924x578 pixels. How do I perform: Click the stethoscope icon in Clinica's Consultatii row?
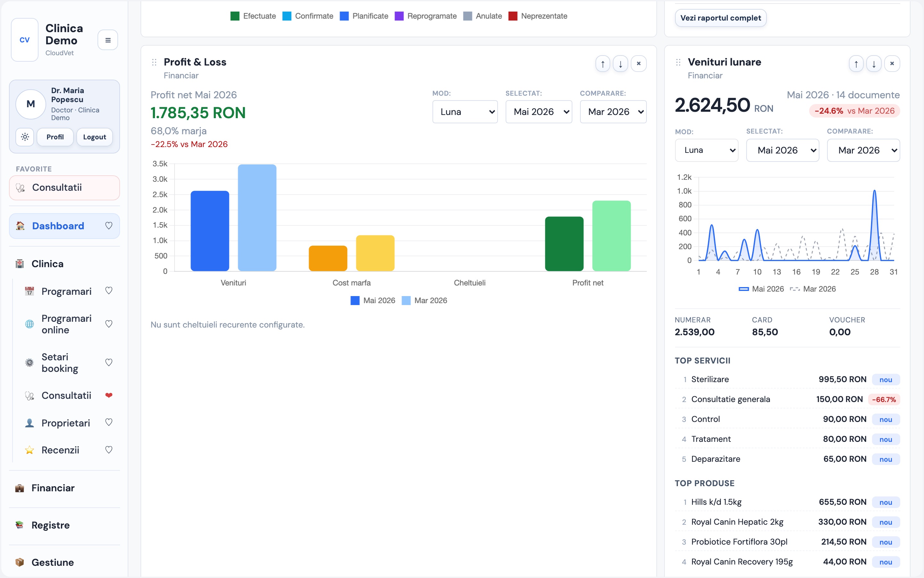(30, 396)
